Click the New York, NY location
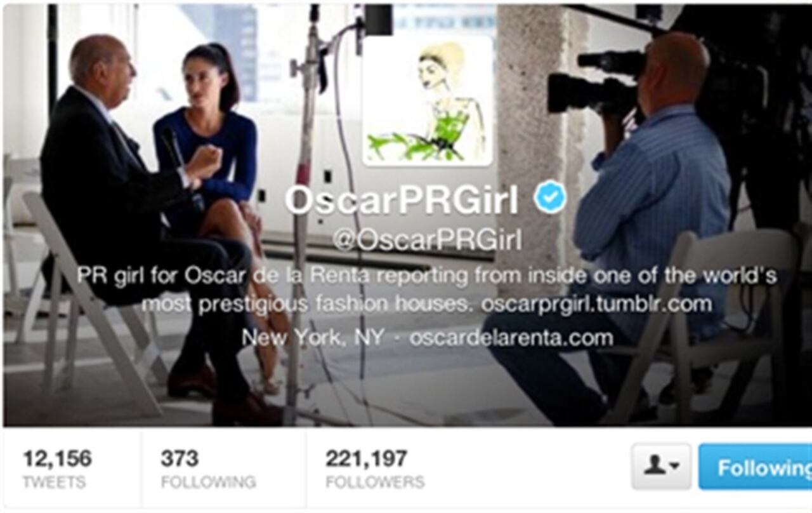Viewport: 812px width, 513px height. tap(313, 338)
